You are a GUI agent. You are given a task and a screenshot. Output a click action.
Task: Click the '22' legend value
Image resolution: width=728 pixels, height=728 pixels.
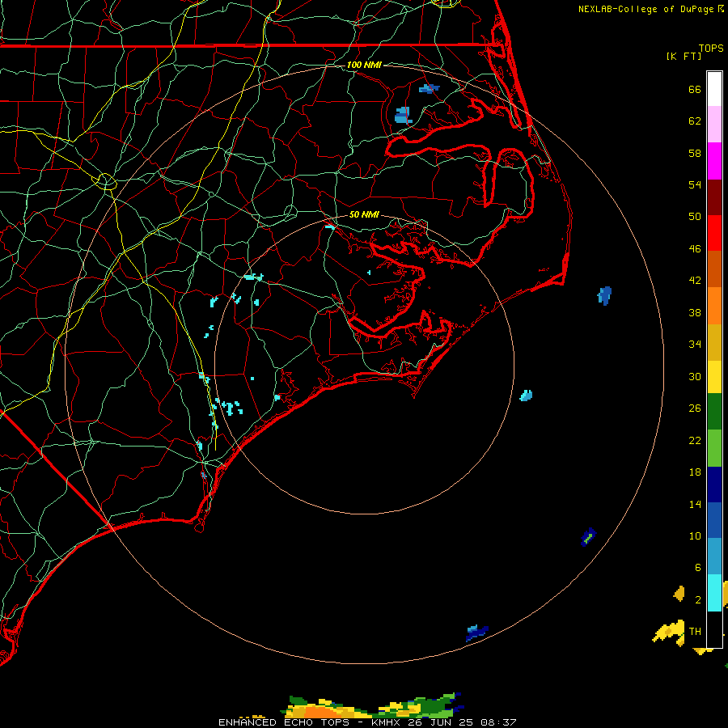(x=695, y=440)
